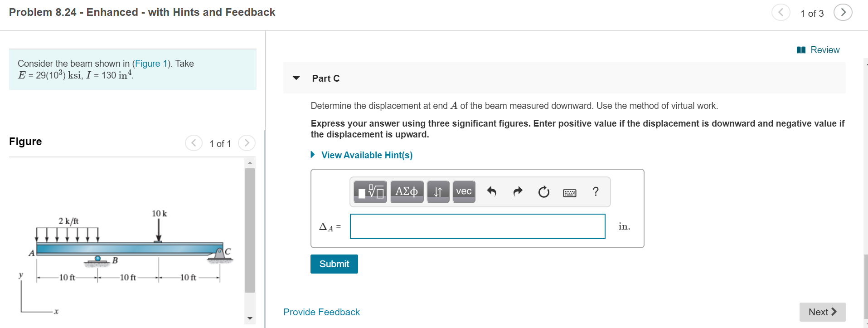Open the math templates palette icon
This screenshot has height=328, width=868.
(x=369, y=191)
